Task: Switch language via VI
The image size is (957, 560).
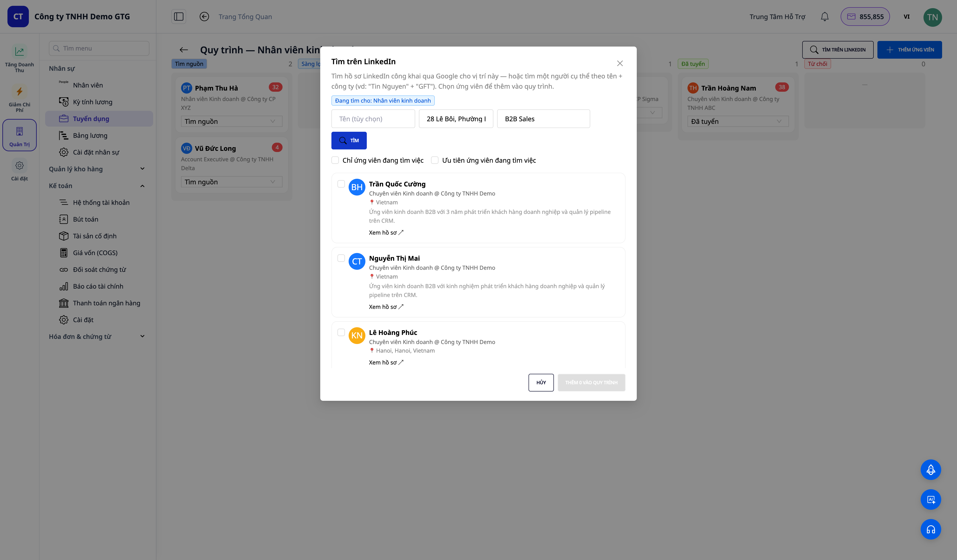Action: tap(906, 17)
